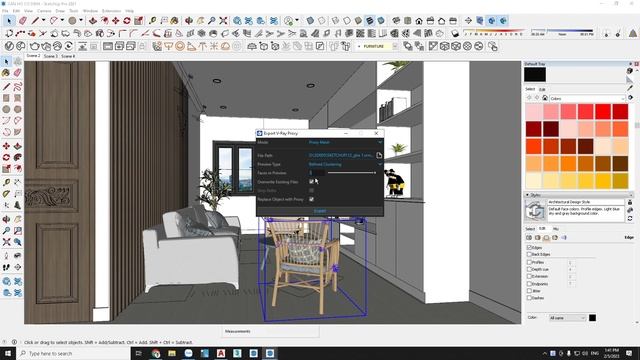Enable the Depth cue checkbox
This screenshot has height=360, width=640.
click(529, 269)
